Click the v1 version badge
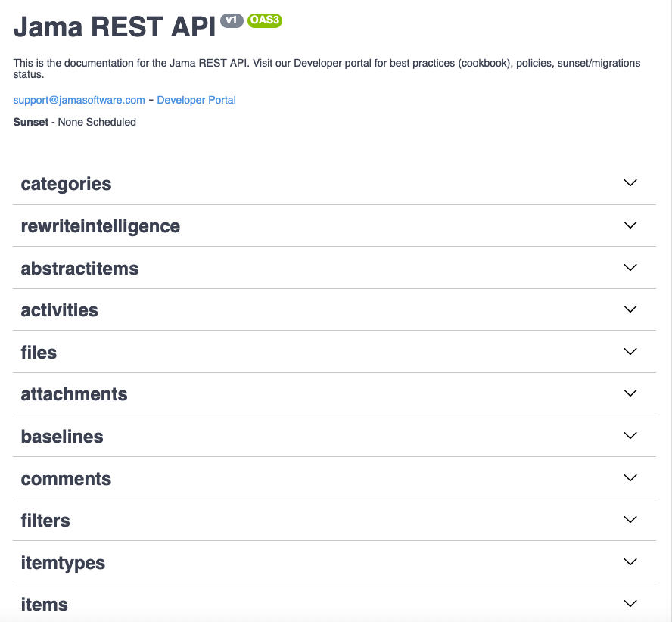This screenshot has height=622, width=672. 232,20
